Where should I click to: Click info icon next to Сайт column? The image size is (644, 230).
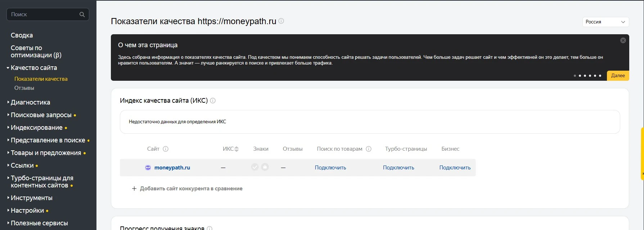pyautogui.click(x=166, y=149)
